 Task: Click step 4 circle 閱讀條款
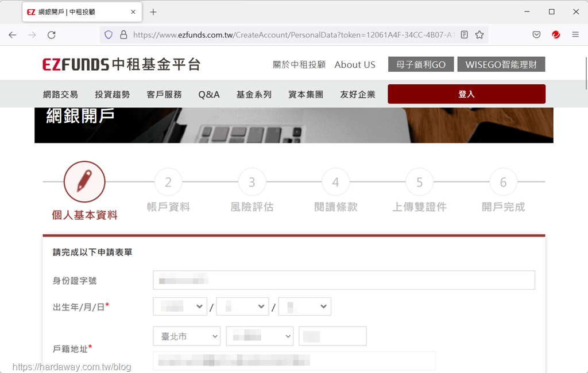(335, 182)
